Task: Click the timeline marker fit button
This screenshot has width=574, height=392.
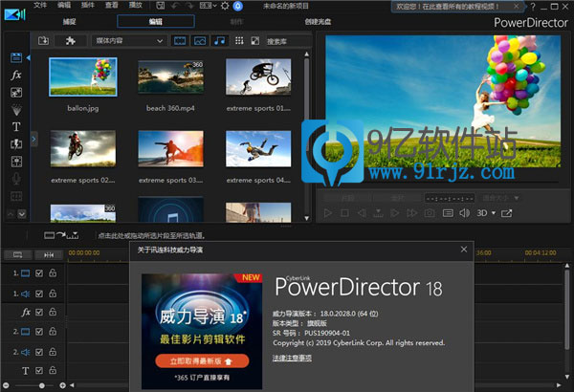Action: [49, 254]
